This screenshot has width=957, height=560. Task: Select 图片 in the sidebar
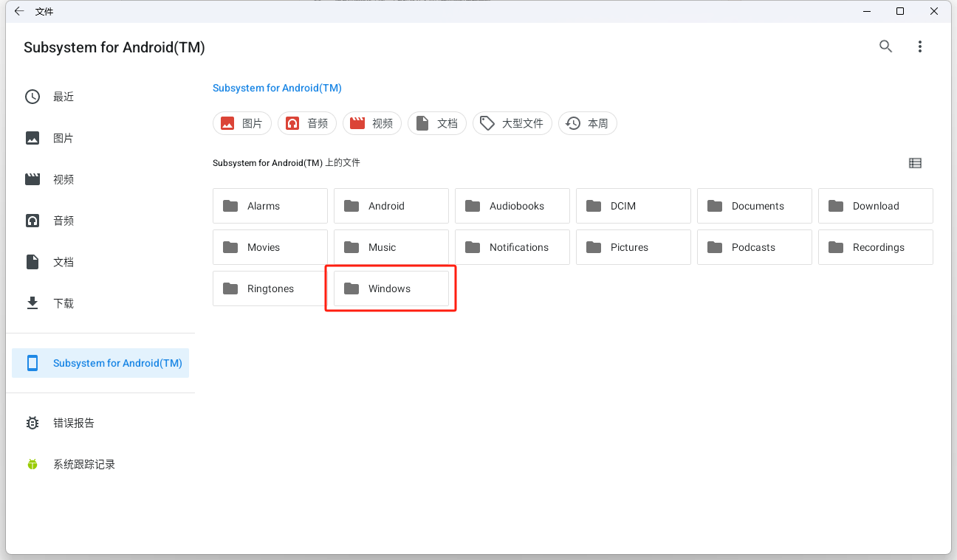(100, 138)
